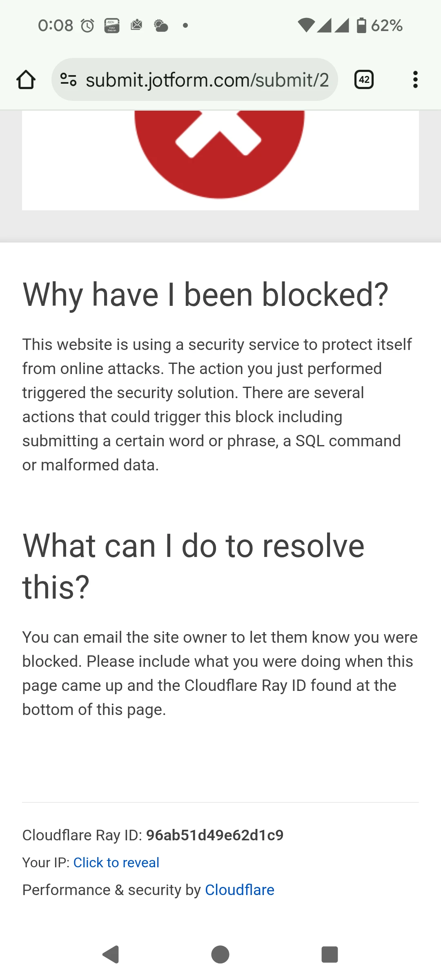The width and height of the screenshot is (441, 980).
Task: Open the Chrome home page icon
Action: pos(26,79)
